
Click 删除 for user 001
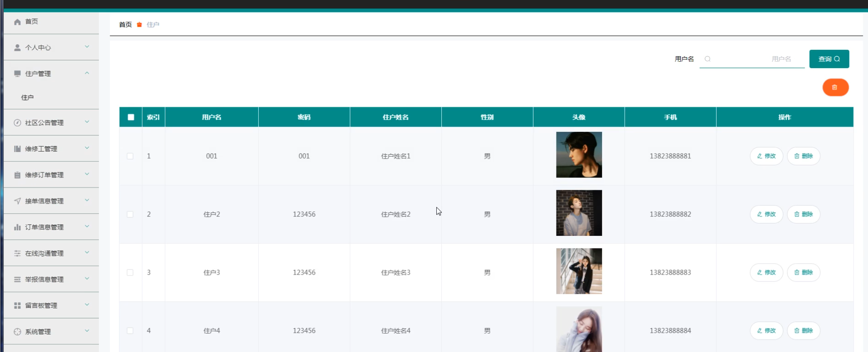click(x=803, y=156)
